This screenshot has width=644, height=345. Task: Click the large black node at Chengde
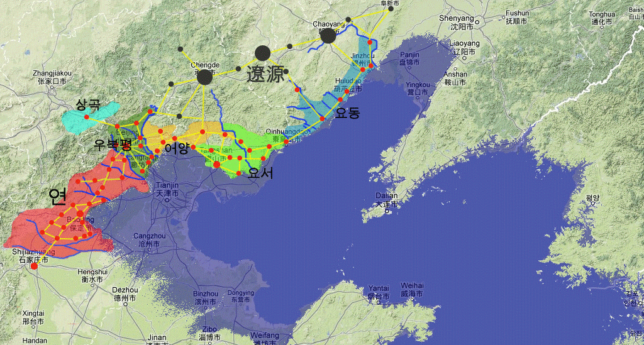204,77
